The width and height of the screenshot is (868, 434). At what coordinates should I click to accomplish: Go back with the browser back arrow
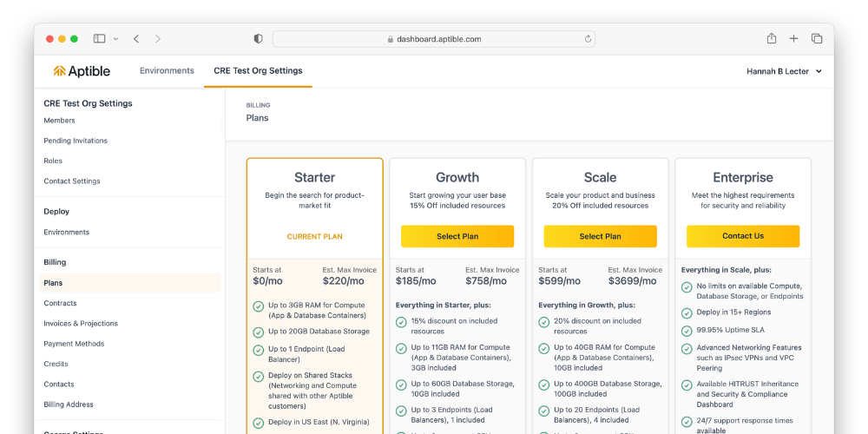click(136, 39)
